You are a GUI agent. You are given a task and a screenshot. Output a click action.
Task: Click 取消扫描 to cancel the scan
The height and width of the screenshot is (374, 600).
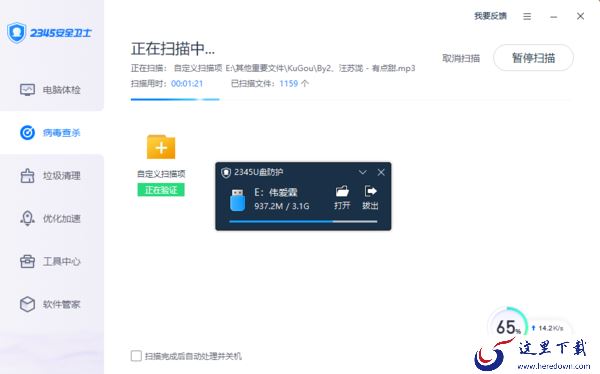tap(461, 58)
